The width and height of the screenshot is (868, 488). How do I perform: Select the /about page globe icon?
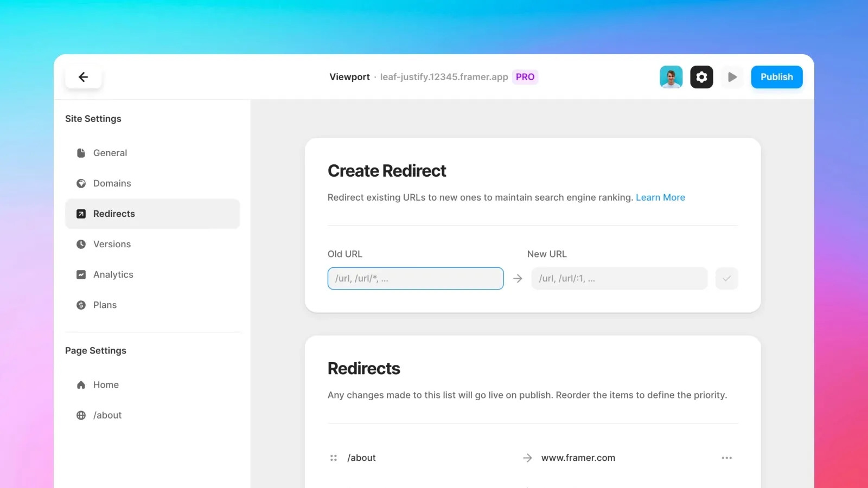pyautogui.click(x=80, y=415)
